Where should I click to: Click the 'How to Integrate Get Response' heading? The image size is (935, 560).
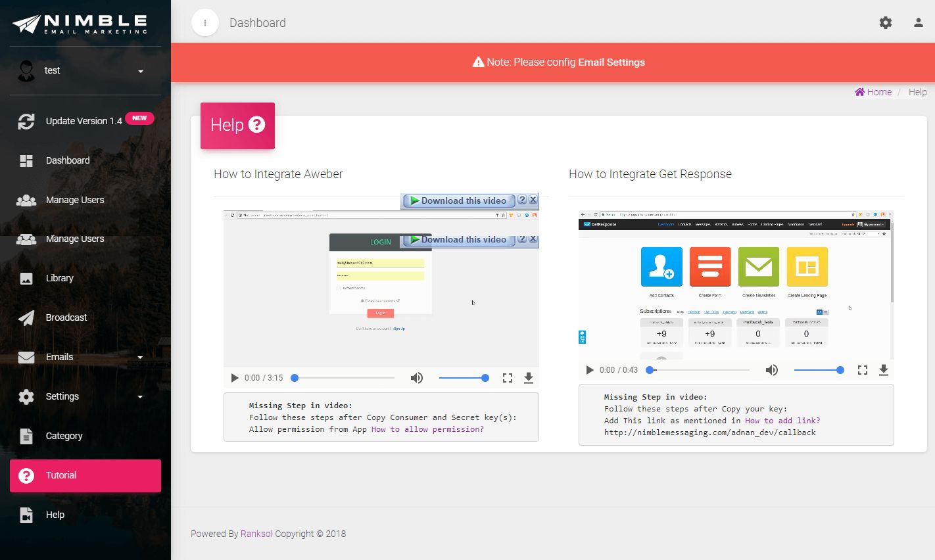pos(650,174)
